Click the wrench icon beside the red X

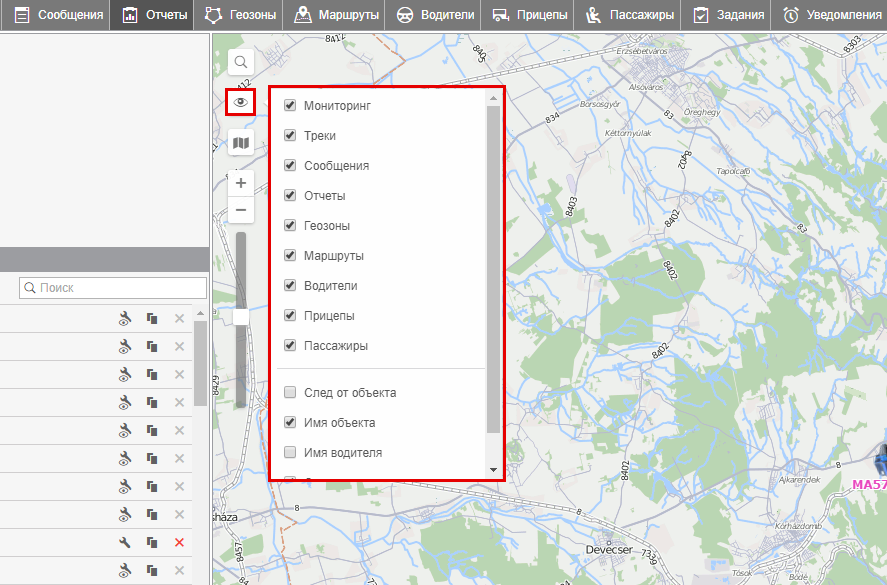pyautogui.click(x=125, y=542)
